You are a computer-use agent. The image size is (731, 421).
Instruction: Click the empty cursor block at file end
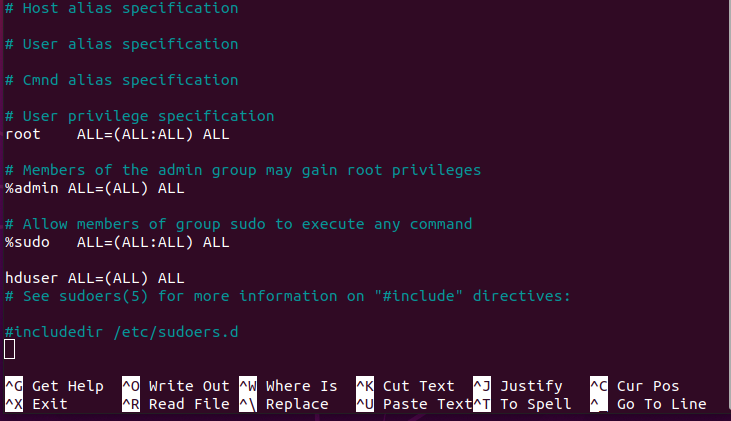10,349
